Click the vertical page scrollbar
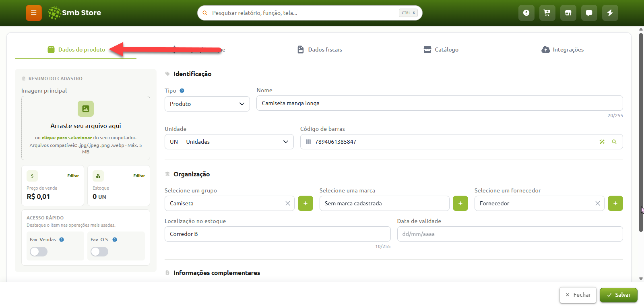Screen dimensions: 644x308 click(x=641, y=132)
